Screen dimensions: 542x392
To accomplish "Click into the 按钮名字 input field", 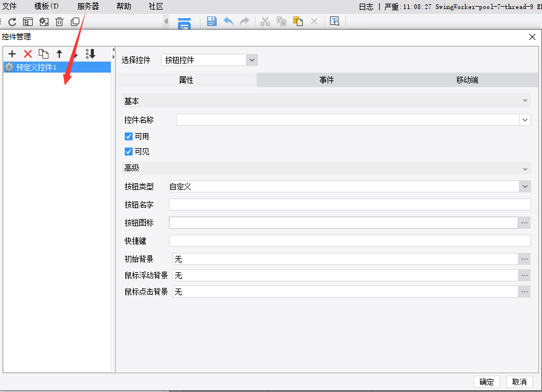I will pos(350,204).
